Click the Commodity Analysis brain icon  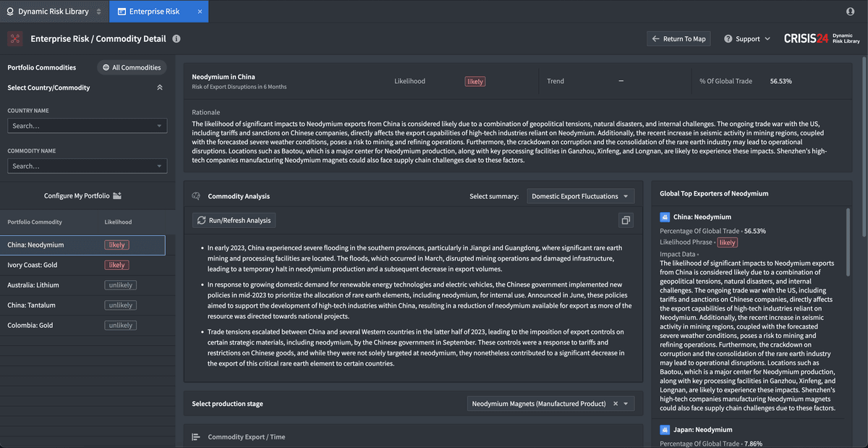coord(196,196)
